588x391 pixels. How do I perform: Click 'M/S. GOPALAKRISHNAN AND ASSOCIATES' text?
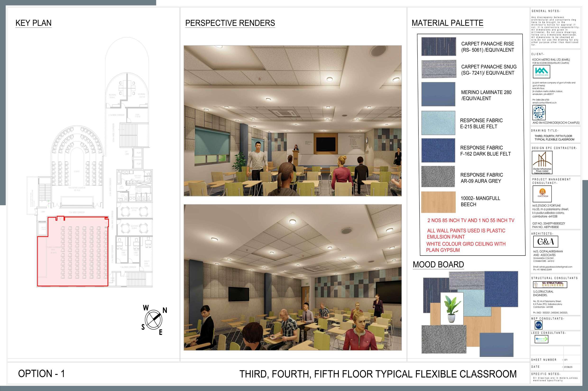click(548, 253)
